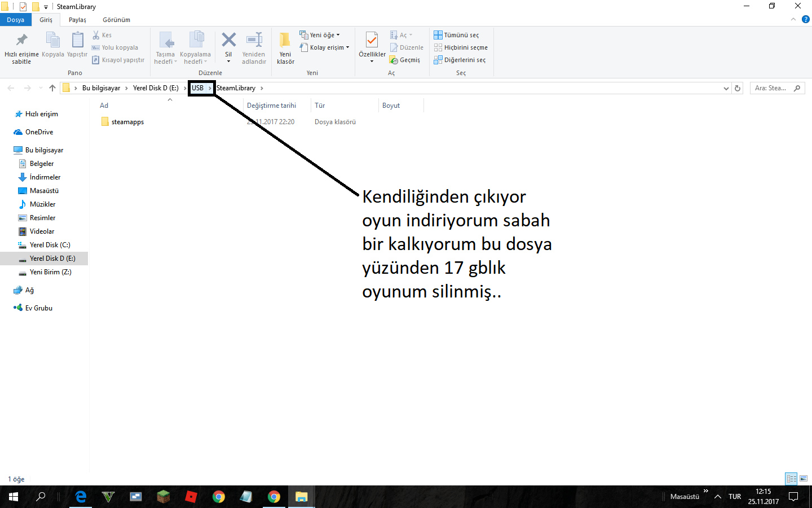812x508 pixels.
Task: Go up one folder level arrow
Action: pyautogui.click(x=52, y=88)
